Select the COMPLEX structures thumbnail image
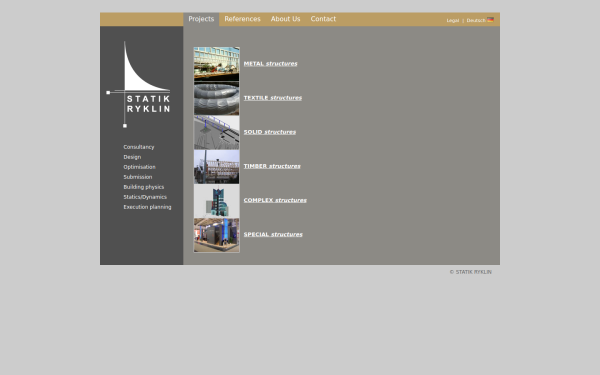 [217, 201]
